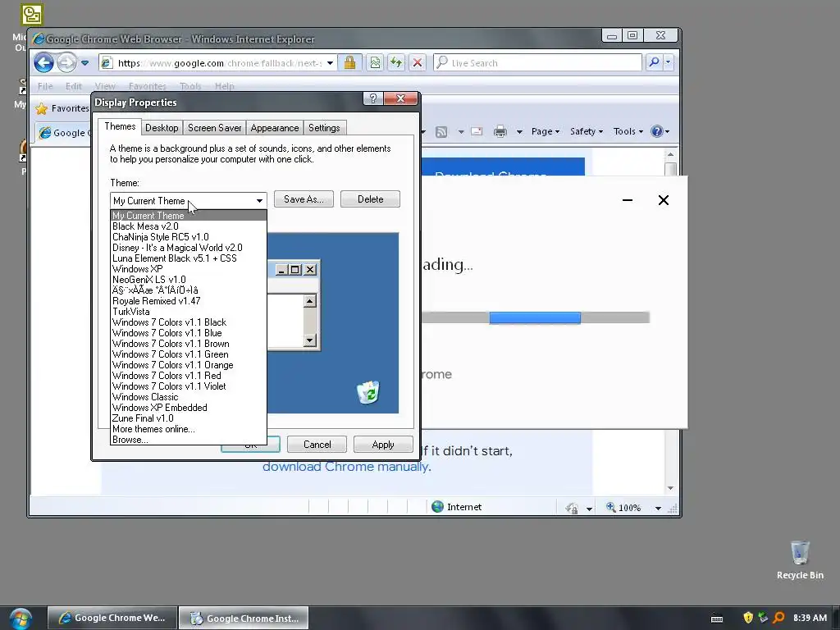
Task: Click the Delete theme button
Action: pyautogui.click(x=370, y=199)
